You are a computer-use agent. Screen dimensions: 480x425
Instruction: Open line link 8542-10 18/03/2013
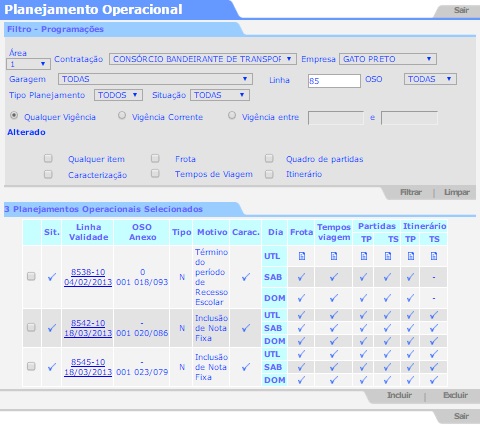88,328
